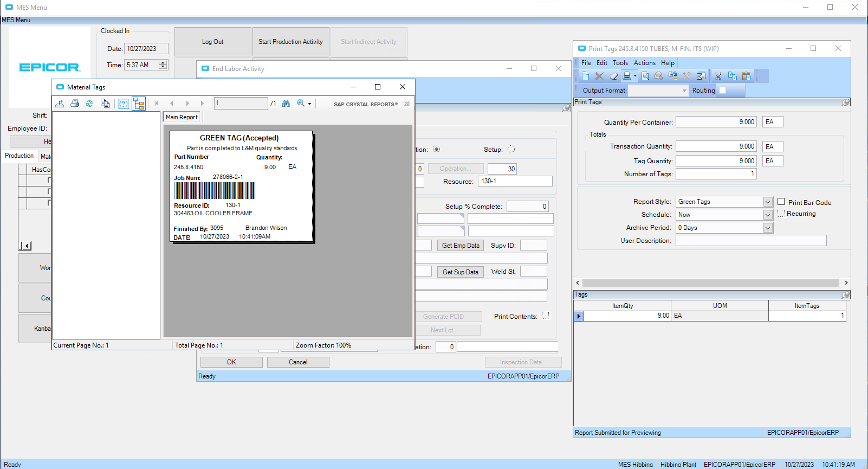The height and width of the screenshot is (469, 868).
Task: Export the report in Material Tags viewer
Action: click(x=60, y=104)
